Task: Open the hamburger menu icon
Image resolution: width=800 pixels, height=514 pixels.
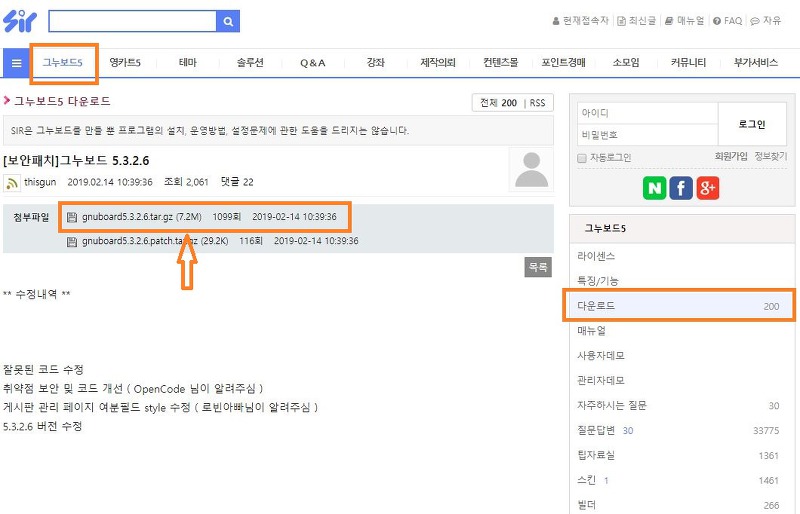Action: coord(16,63)
